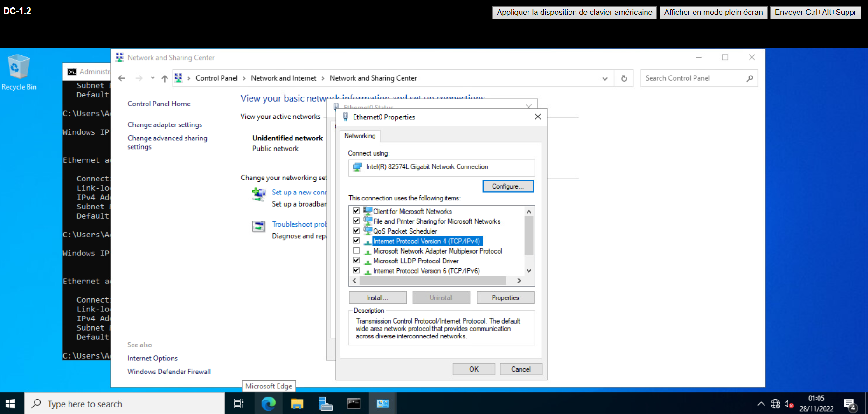The width and height of the screenshot is (868, 414).
Task: Click Network and Sharing Center title icon
Action: 119,57
